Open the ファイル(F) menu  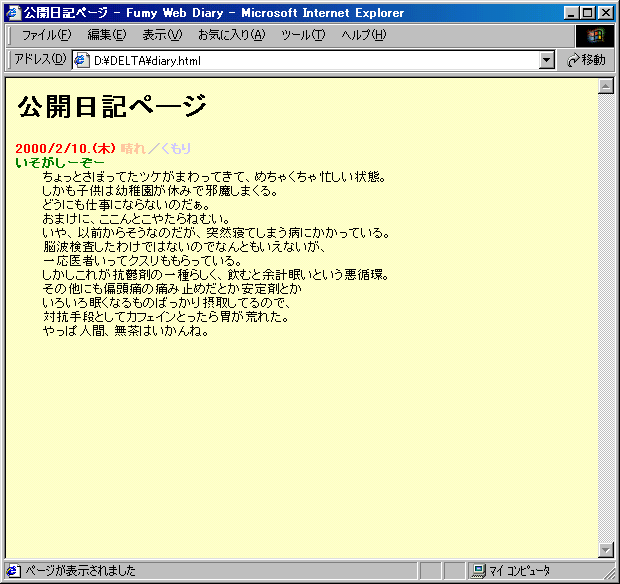pyautogui.click(x=46, y=35)
